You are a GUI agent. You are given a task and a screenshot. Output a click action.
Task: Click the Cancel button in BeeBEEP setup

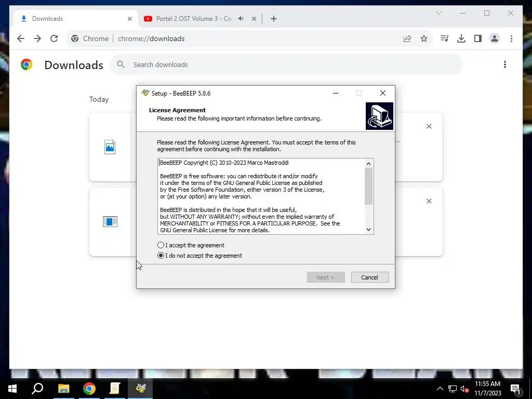(370, 277)
